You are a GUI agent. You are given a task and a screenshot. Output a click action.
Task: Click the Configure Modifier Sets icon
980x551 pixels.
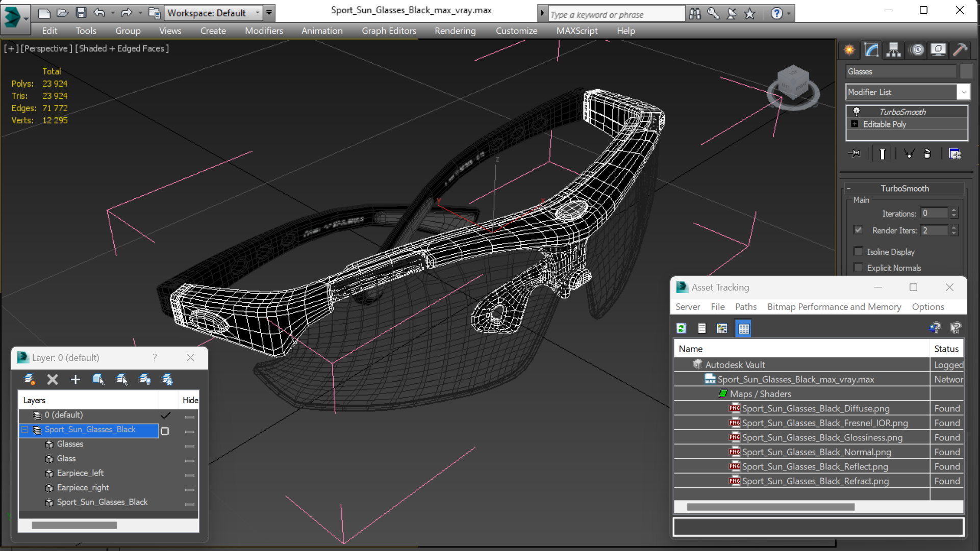click(954, 153)
